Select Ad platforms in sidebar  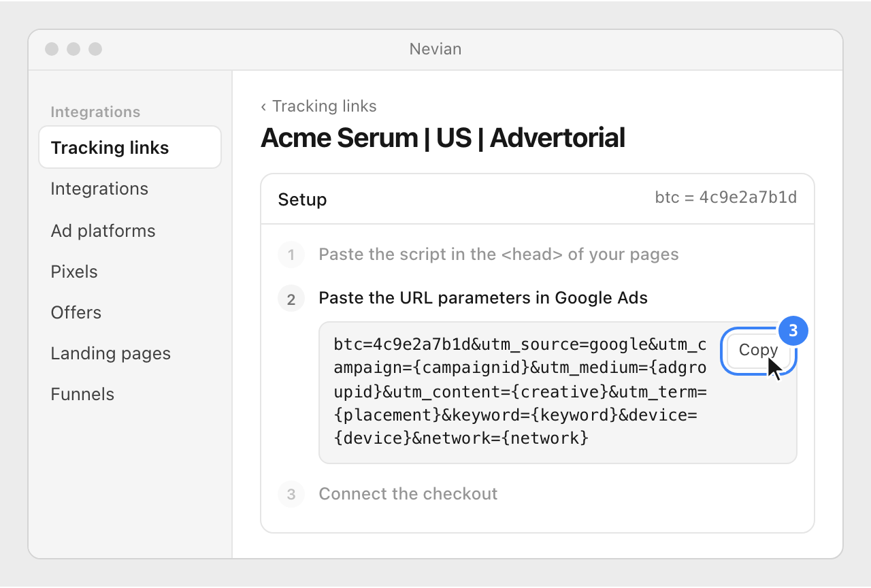103,231
